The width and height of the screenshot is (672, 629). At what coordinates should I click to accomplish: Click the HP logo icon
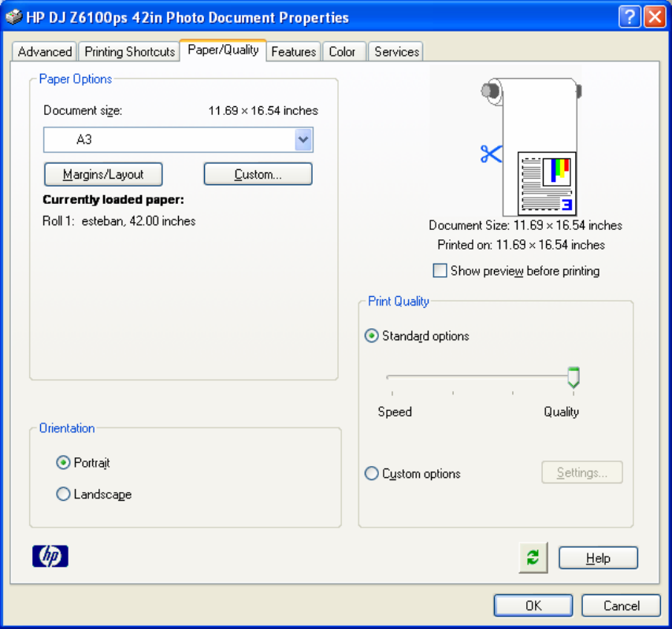pyautogui.click(x=50, y=556)
